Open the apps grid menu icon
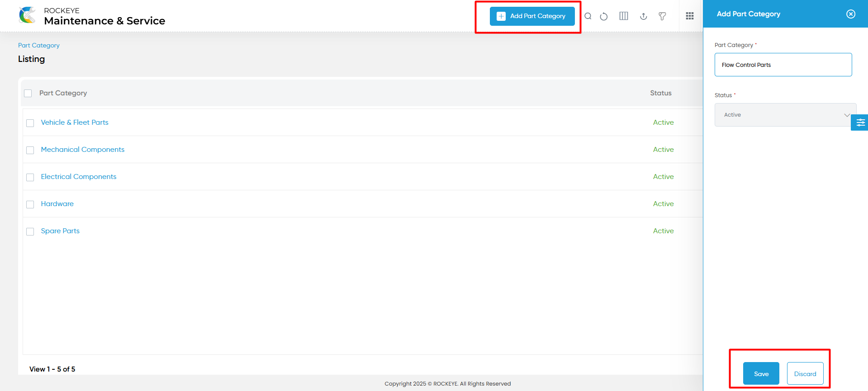The width and height of the screenshot is (868, 391). [x=690, y=16]
